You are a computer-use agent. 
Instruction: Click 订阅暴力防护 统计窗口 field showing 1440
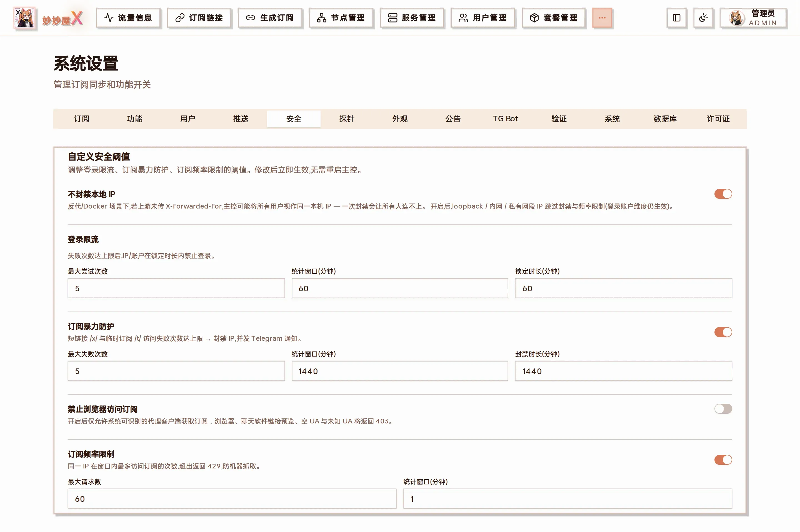(x=400, y=371)
